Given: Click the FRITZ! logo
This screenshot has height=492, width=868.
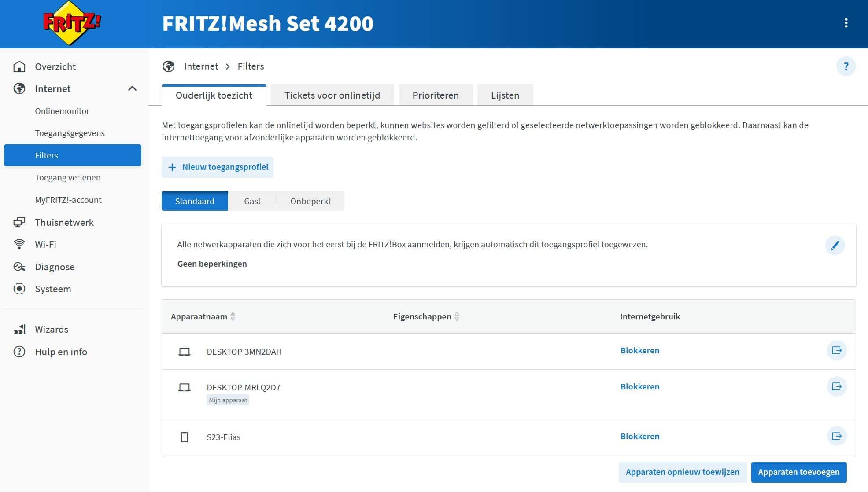Looking at the screenshot, I should (73, 23).
